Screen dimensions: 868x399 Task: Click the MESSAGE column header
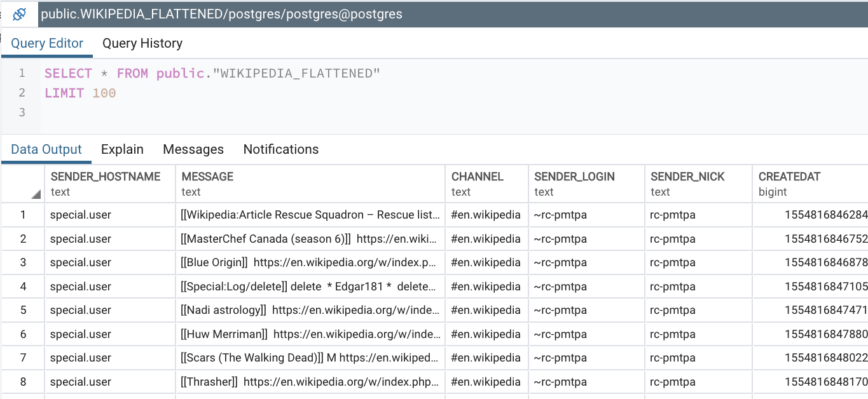point(310,184)
